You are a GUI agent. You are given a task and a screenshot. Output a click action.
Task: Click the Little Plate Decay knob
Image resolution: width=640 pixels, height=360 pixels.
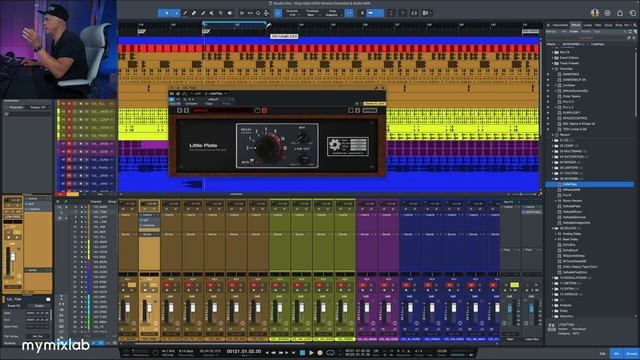(x=268, y=147)
